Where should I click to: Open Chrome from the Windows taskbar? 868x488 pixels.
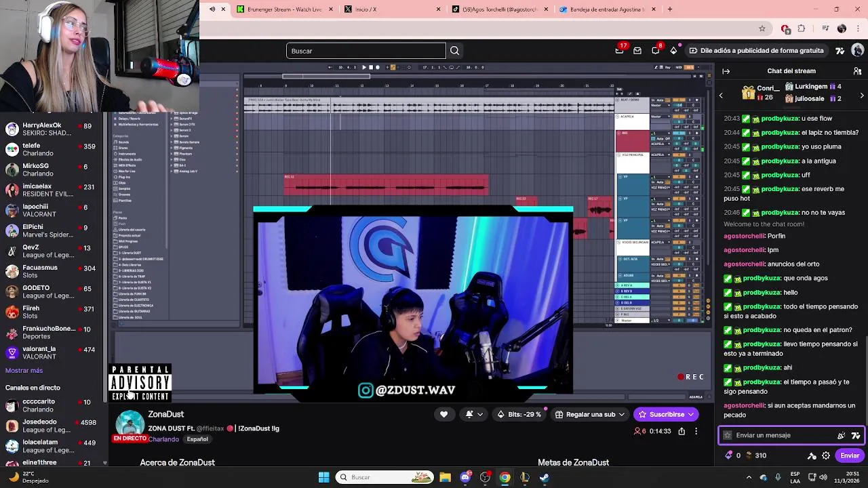pyautogui.click(x=505, y=477)
